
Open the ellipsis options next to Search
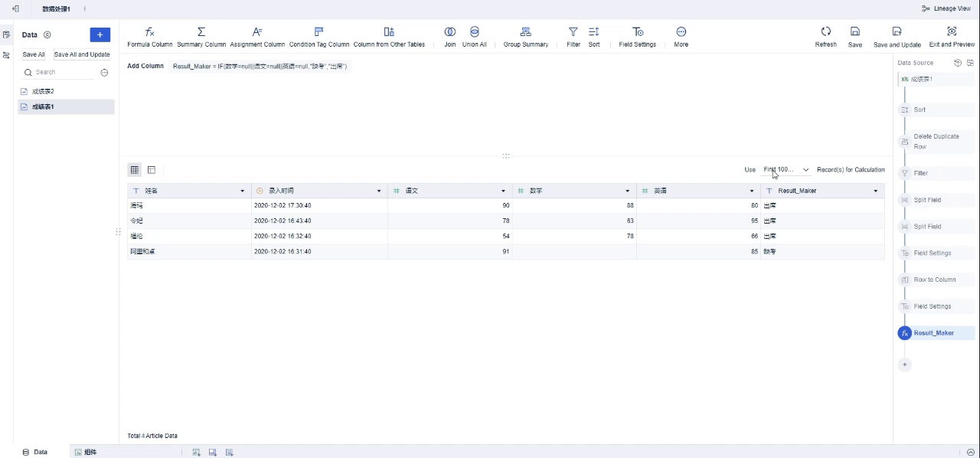[x=105, y=72]
